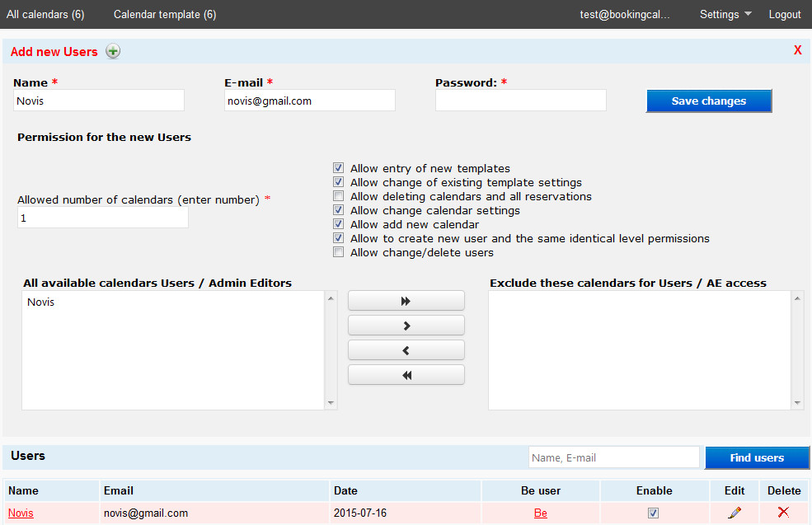Enable Allow change/delete users checkbox

tap(338, 252)
